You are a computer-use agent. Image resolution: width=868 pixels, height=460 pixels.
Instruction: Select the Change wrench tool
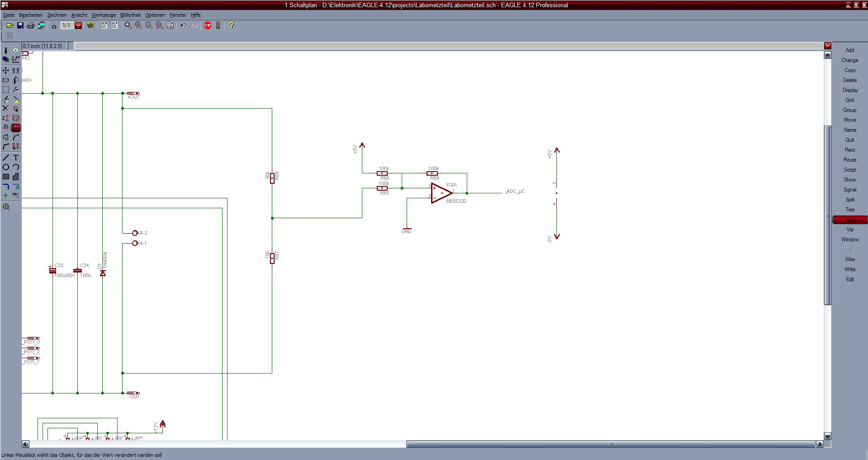[x=16, y=90]
